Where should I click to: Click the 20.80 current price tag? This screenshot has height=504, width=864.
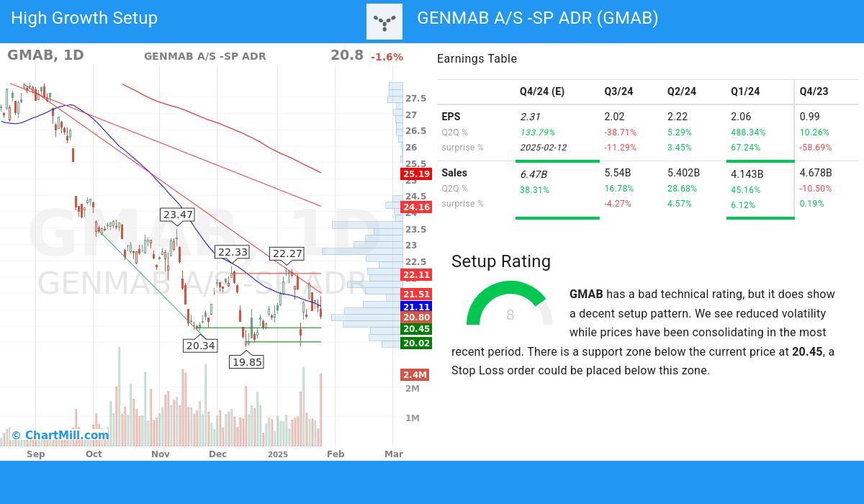[416, 318]
